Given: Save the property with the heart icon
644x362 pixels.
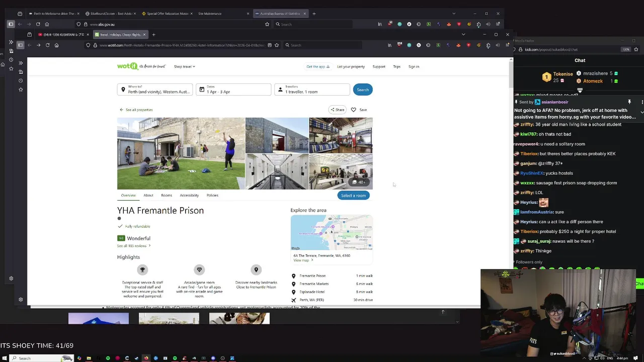Looking at the screenshot, I should [359, 110].
